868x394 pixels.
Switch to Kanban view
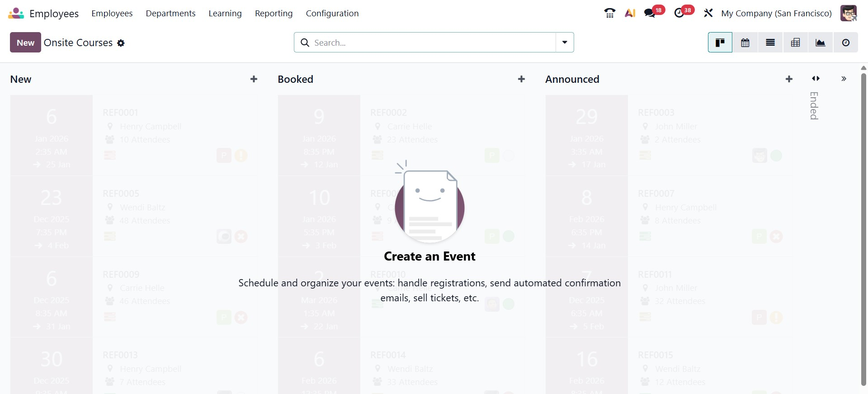click(720, 43)
